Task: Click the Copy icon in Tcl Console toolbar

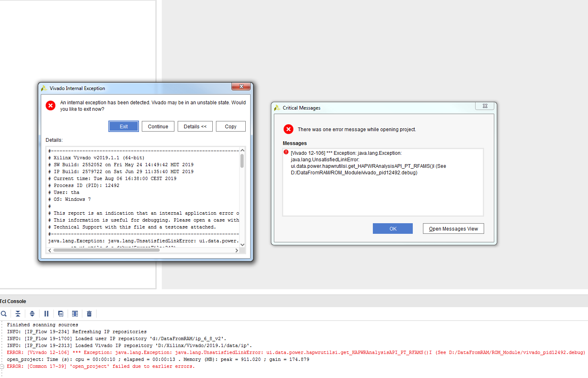Action: [x=61, y=314]
